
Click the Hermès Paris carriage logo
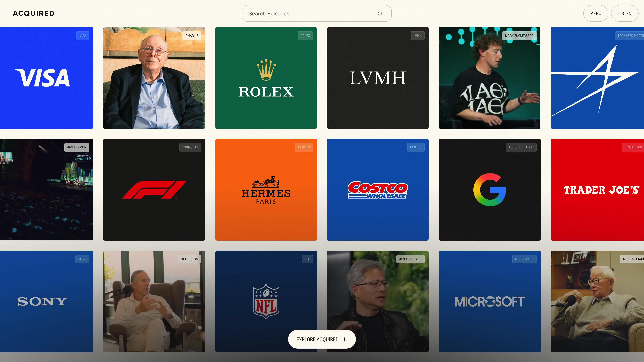point(266,190)
